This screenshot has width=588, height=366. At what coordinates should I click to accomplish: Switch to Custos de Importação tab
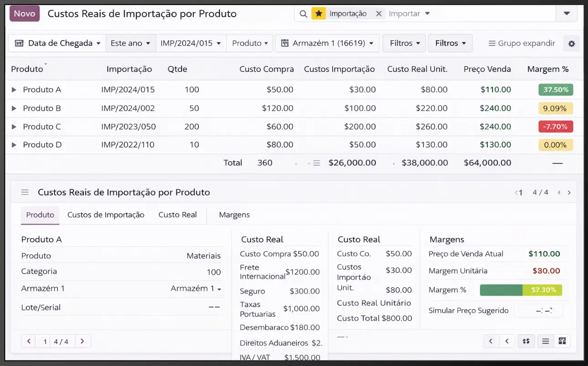pyautogui.click(x=106, y=215)
